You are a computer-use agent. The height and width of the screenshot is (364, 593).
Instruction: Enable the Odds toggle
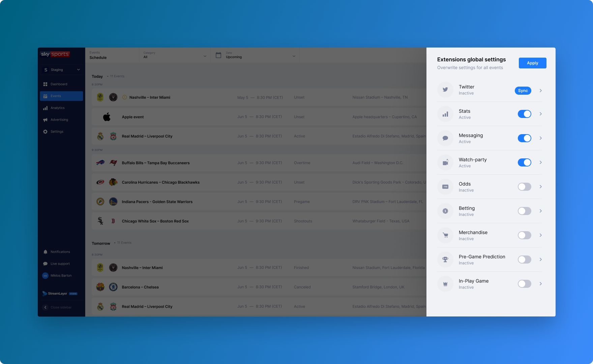525,187
